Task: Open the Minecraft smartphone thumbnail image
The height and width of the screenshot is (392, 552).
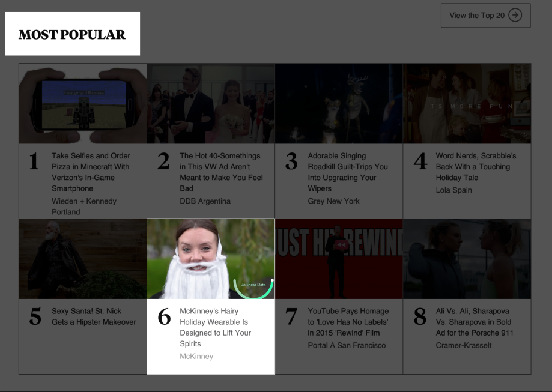Action: click(83, 103)
